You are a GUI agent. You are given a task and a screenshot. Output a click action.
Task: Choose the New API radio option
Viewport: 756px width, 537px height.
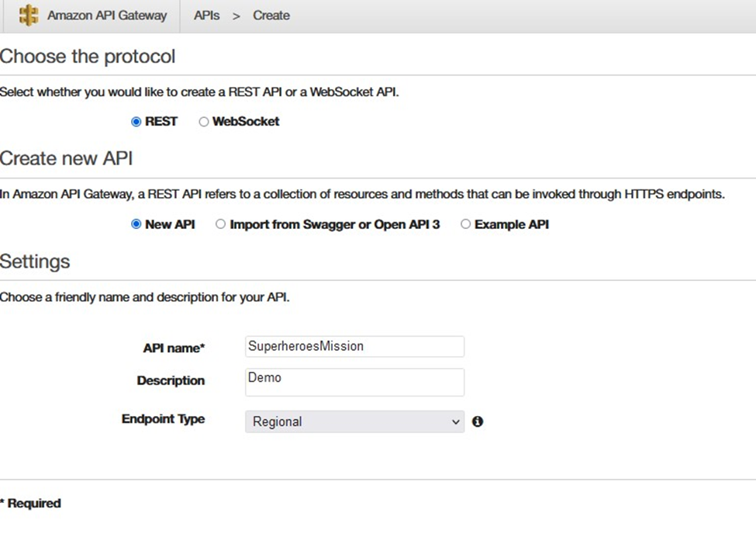pos(136,224)
